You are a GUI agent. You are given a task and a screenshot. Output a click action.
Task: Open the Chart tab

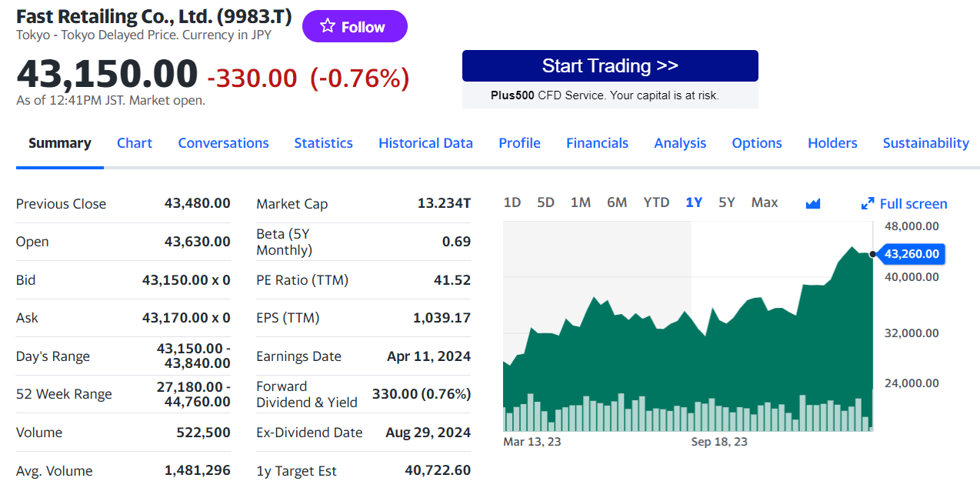coord(135,143)
